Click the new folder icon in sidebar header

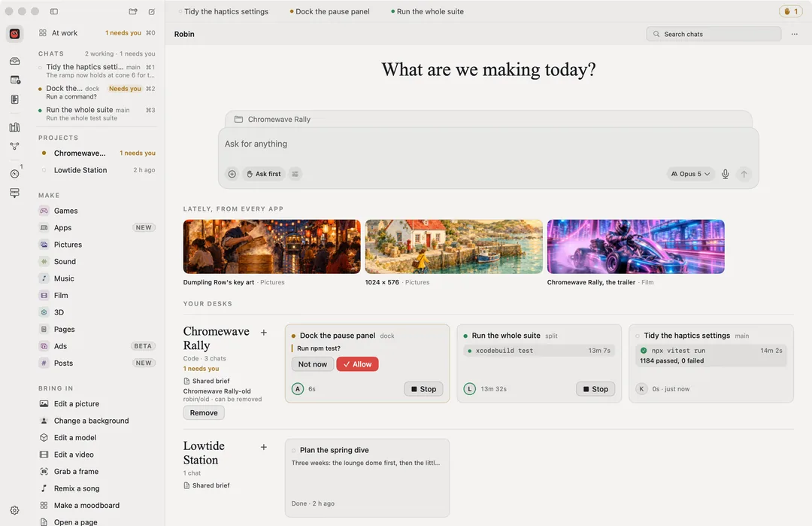pos(133,11)
